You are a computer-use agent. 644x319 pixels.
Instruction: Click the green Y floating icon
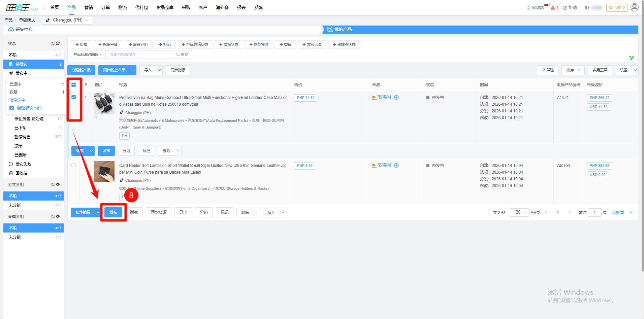pos(632,58)
